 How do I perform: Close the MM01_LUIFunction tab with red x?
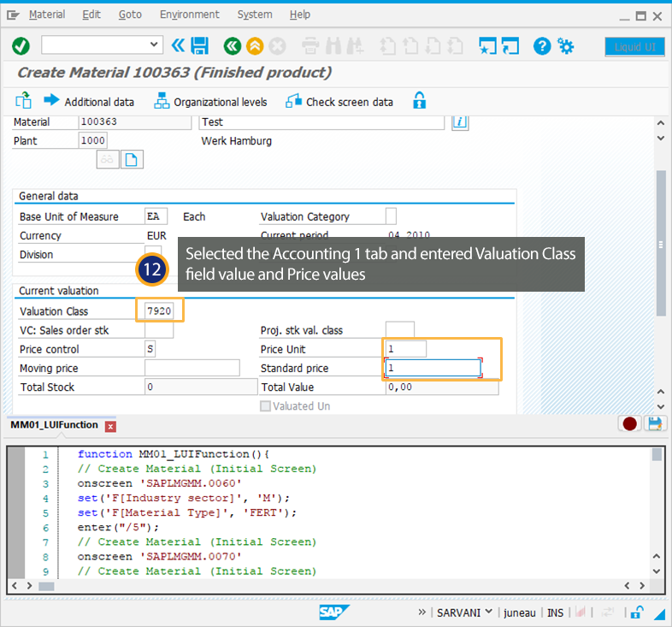coord(110,426)
